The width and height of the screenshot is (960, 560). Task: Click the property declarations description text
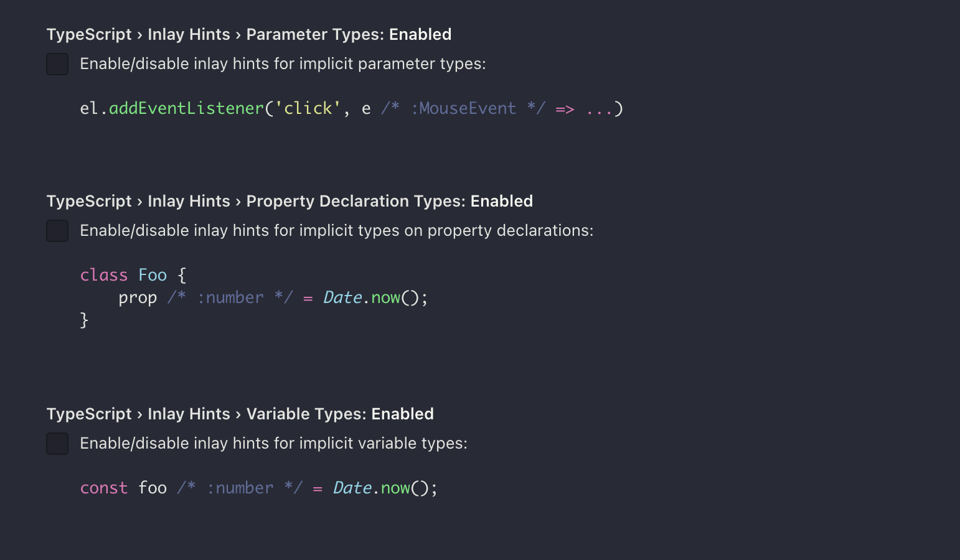336,230
